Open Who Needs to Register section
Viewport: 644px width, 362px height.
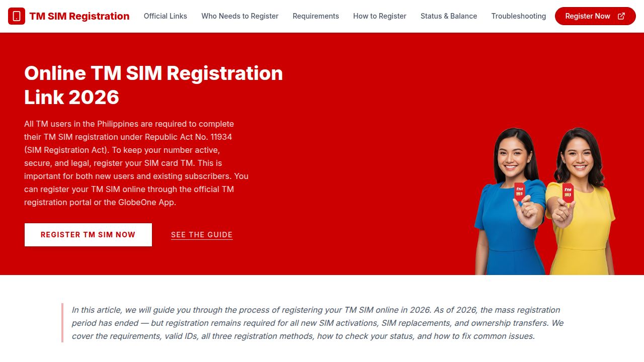[240, 16]
